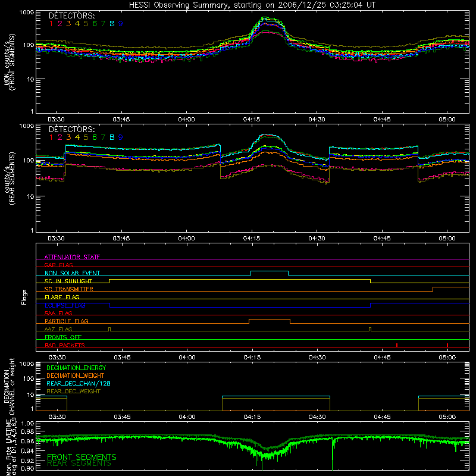Click the raised NON_SOLAR_EVENT segment near 04:15
Image resolution: width=476 pixels, height=476 pixels.
coord(270,271)
